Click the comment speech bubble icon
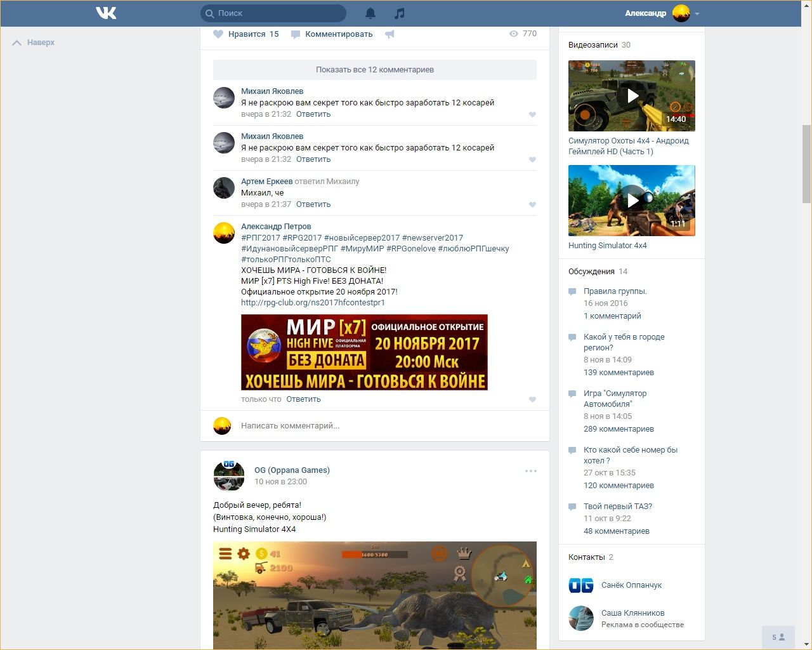812x650 pixels. click(x=296, y=34)
